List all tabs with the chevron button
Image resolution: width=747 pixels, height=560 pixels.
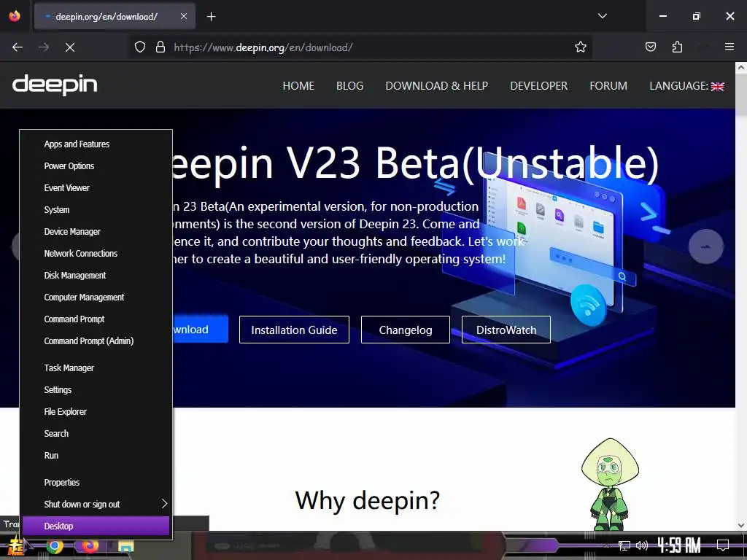point(602,16)
